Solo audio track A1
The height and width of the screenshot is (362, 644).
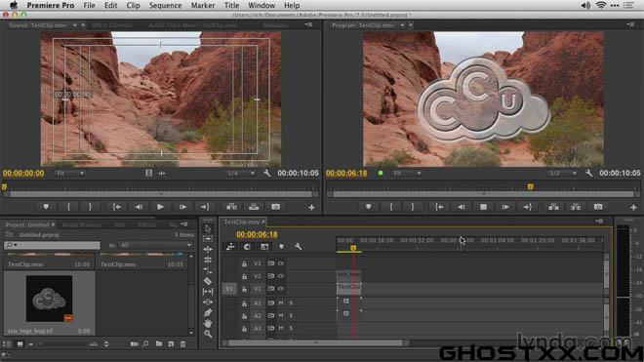coord(291,303)
